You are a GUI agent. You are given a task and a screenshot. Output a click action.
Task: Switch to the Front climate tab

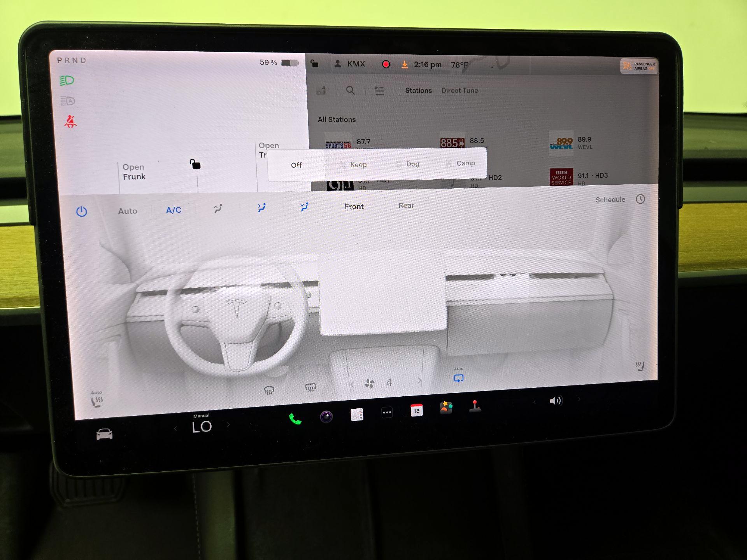point(354,206)
